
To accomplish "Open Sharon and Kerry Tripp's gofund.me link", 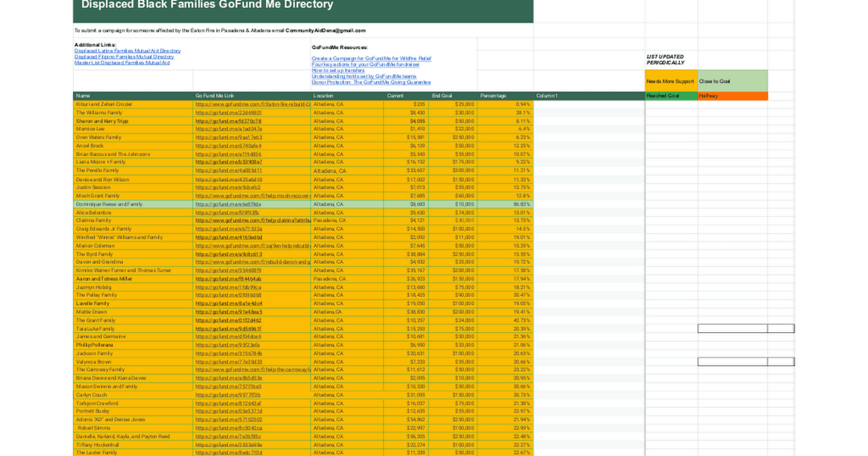I will point(228,121).
